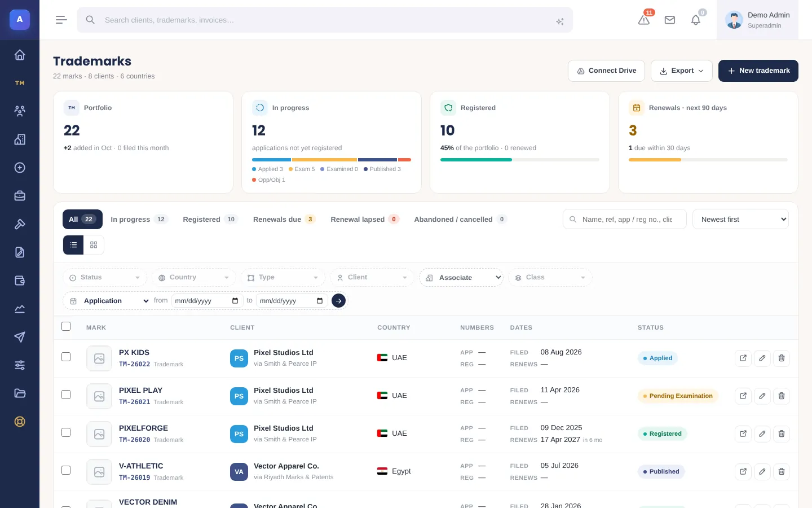Open the Country filter dropdown
Image resolution: width=812 pixels, height=508 pixels.
194,278
